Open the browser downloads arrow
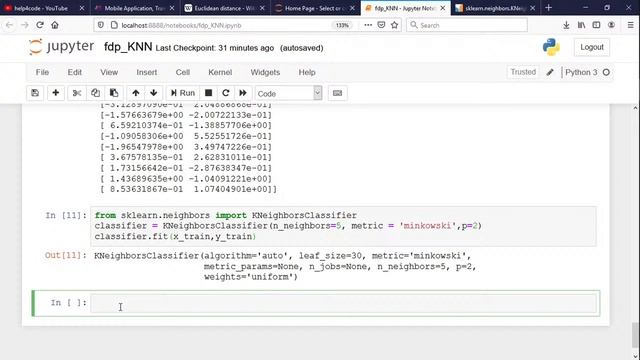The width and height of the screenshot is (640, 360). [566, 25]
